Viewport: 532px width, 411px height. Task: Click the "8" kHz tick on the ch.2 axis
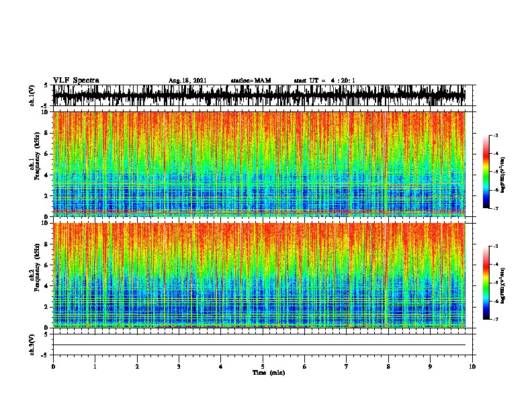(x=47, y=244)
